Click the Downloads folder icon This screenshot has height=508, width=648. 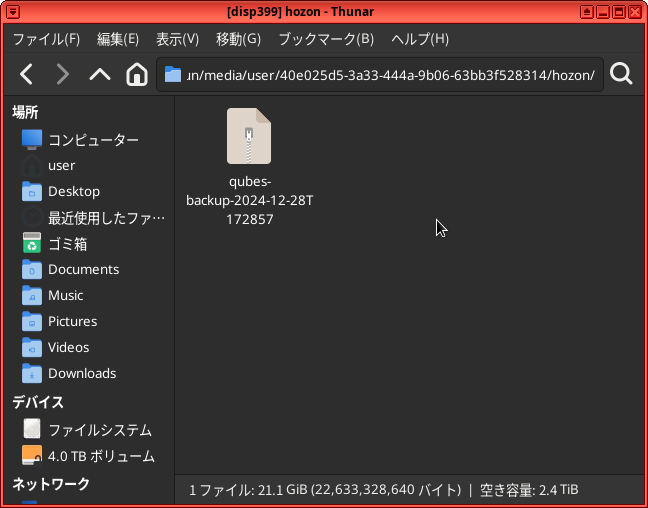click(32, 373)
